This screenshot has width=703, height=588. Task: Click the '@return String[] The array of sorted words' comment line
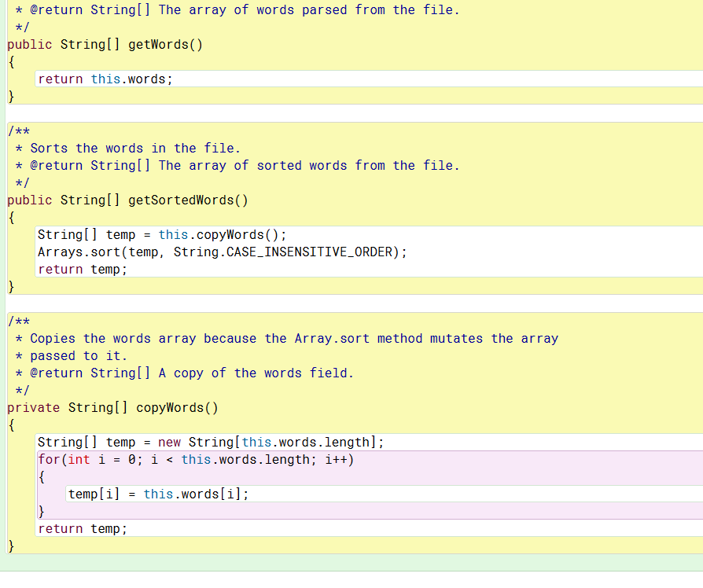[x=237, y=165]
